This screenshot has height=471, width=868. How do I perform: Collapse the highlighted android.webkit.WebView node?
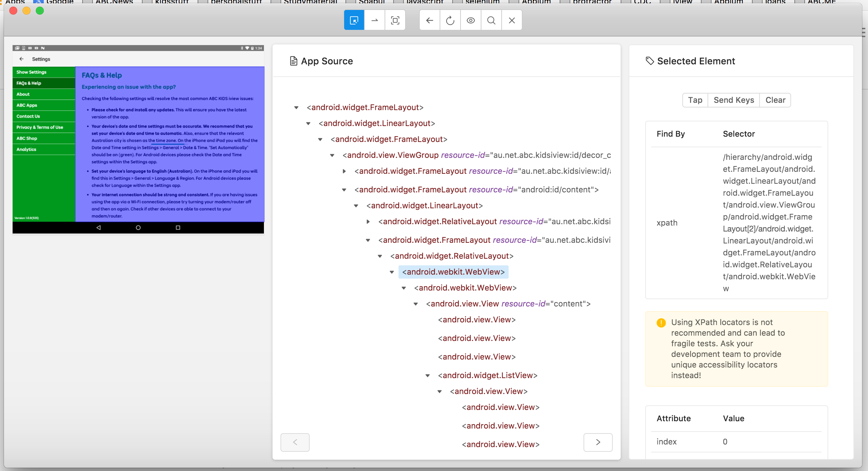pos(392,272)
